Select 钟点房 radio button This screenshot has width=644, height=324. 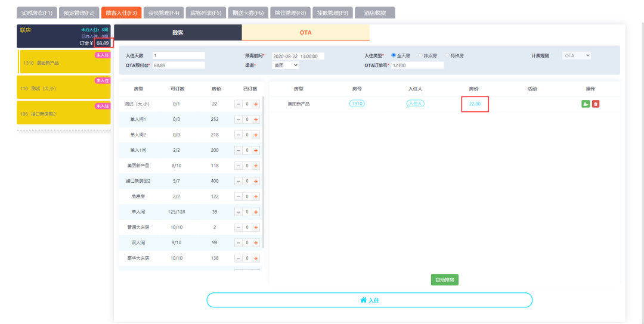pyautogui.click(x=420, y=55)
